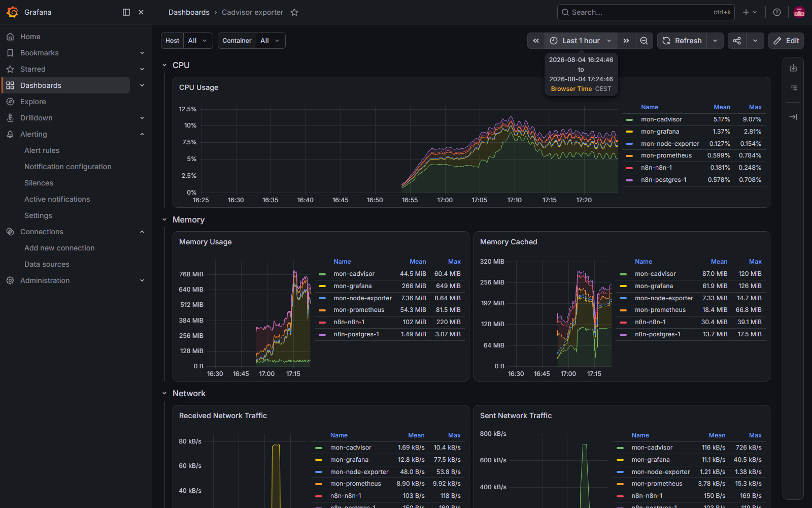Sort CPU Usage legend by Mean

(722, 107)
